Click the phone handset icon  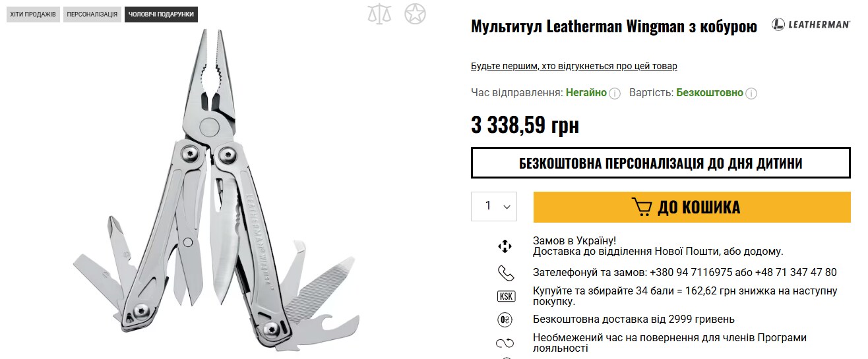pos(505,273)
